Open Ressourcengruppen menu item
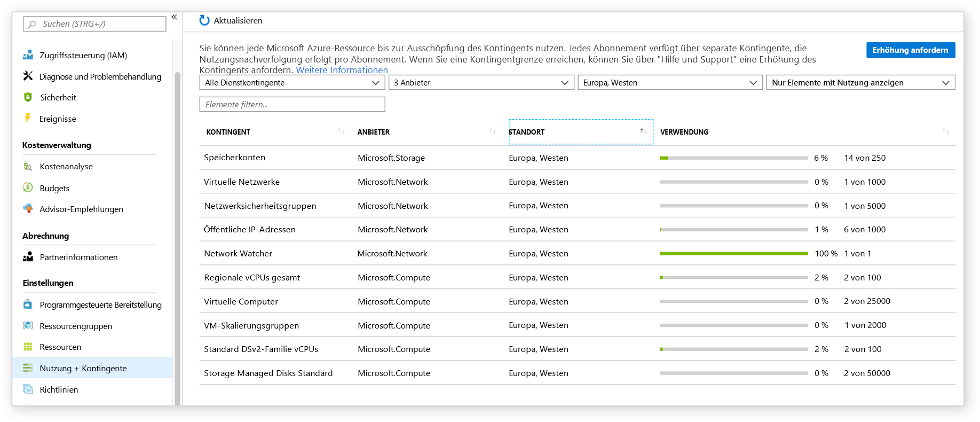 (x=76, y=326)
